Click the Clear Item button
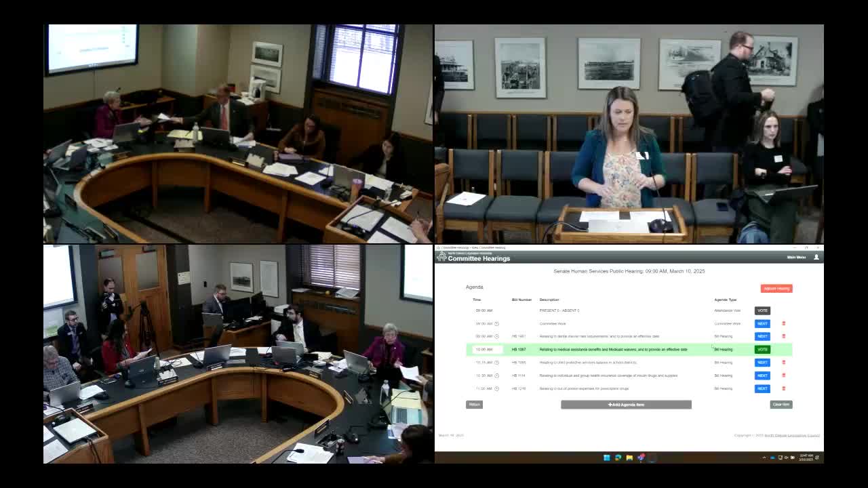The height and width of the screenshot is (488, 868). tap(781, 405)
